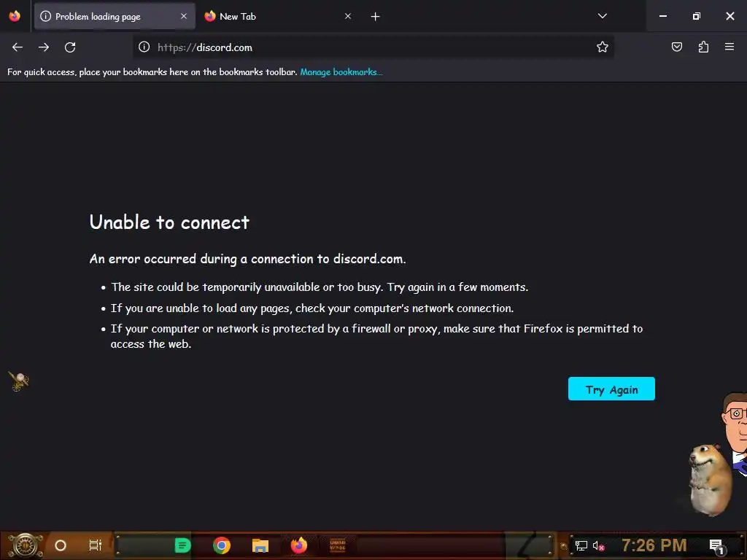The width and height of the screenshot is (747, 560).
Task: Click the Try Again button
Action: (611, 389)
